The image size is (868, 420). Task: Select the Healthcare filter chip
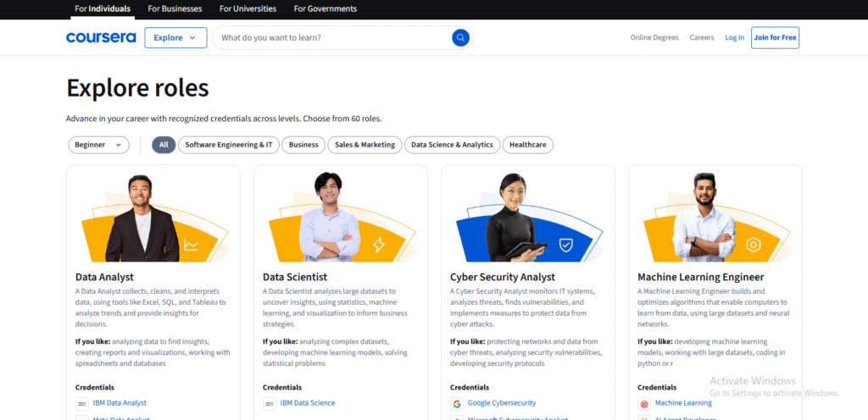(x=527, y=145)
